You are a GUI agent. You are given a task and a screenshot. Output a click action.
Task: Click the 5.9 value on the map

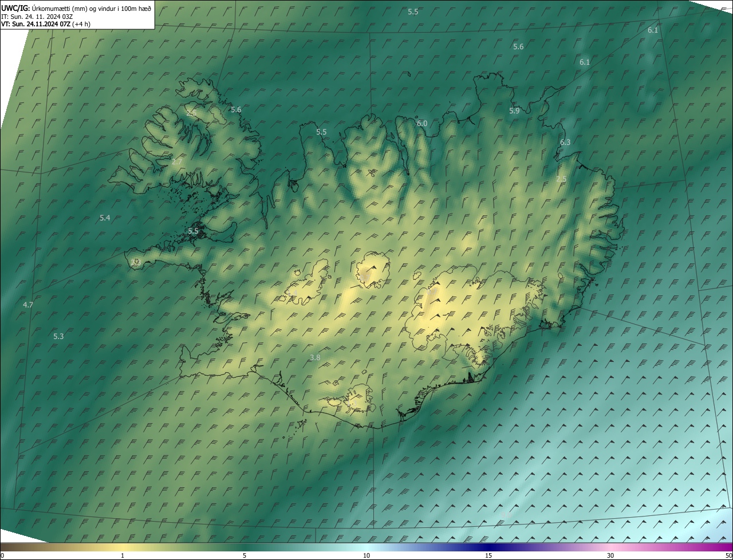pos(514,111)
